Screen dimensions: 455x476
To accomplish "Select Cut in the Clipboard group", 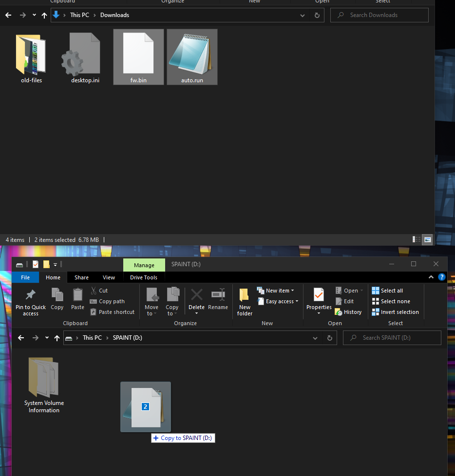I will (99, 291).
